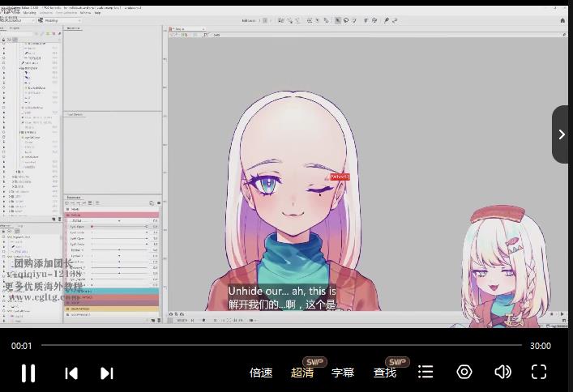The width and height of the screenshot is (573, 392).
Task: Click the 查找 search button
Action: 385,373
